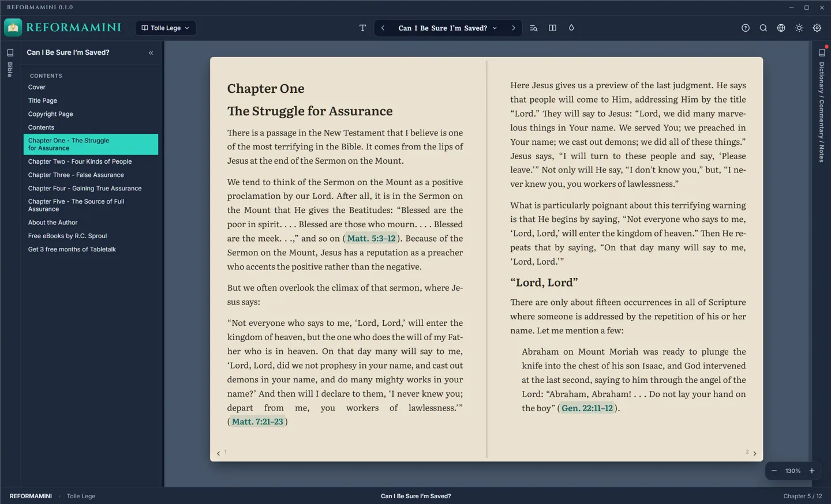This screenshot has height=504, width=831.
Task: Click 'REFORMAMINI' in the status bar
Action: point(31,496)
